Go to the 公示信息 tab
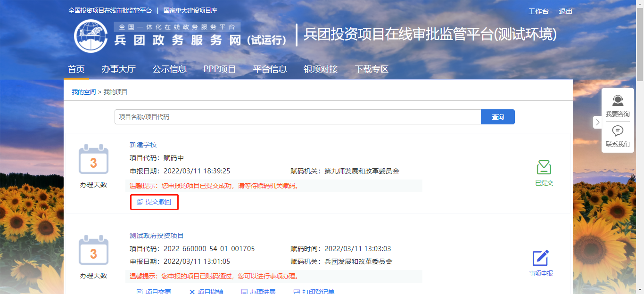 (169, 69)
